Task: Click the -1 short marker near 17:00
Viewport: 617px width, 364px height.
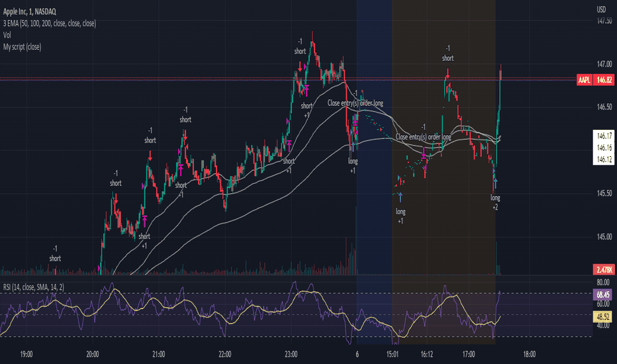Action: click(x=448, y=53)
